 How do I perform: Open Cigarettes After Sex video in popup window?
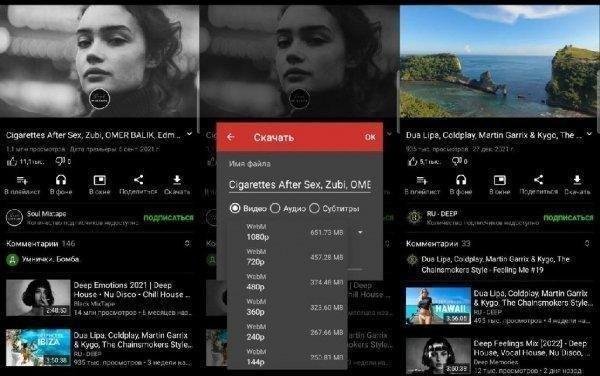click(x=99, y=180)
